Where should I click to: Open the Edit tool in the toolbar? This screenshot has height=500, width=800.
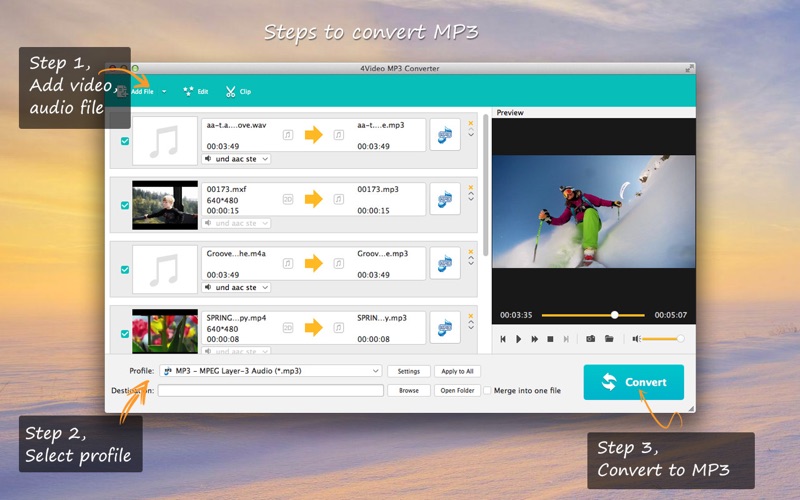196,91
